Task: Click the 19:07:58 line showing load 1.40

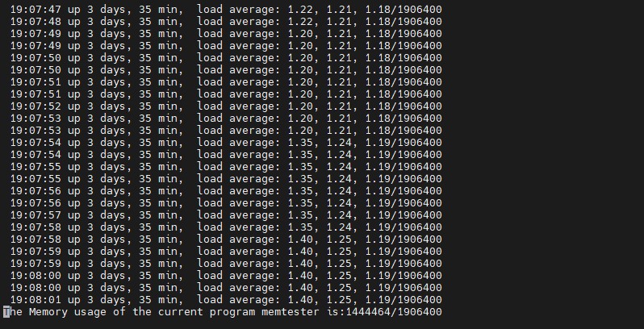Action: point(226,239)
